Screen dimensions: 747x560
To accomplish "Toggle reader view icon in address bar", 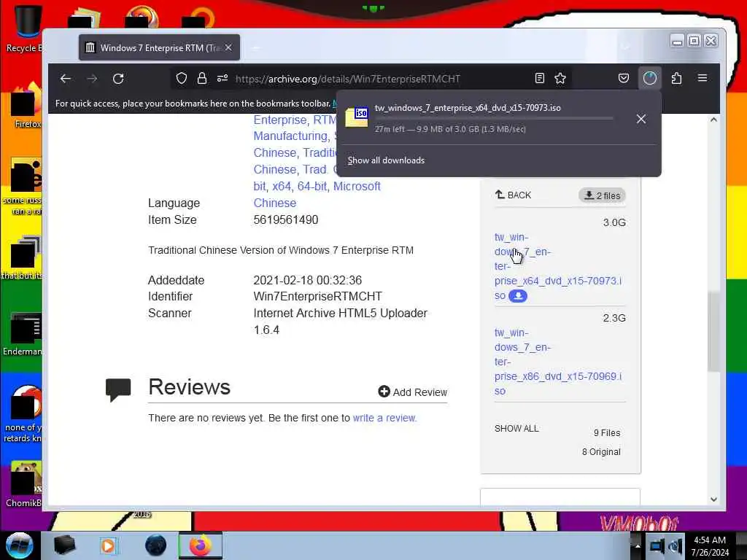I will (540, 79).
